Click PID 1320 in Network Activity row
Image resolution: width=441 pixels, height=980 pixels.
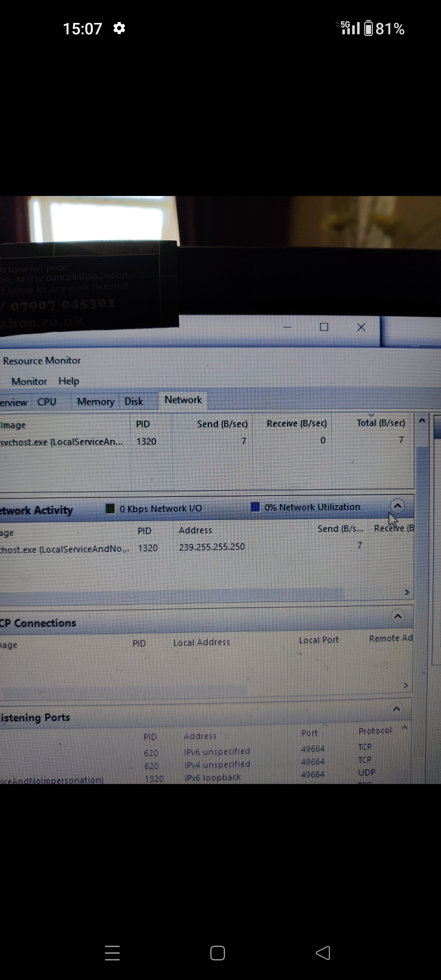coord(147,548)
